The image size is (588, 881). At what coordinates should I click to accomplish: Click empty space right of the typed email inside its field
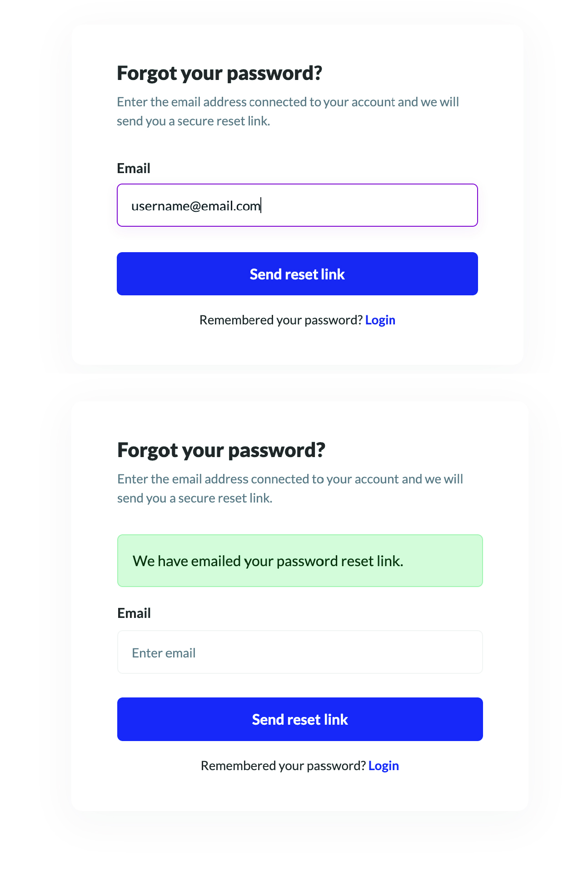point(368,205)
